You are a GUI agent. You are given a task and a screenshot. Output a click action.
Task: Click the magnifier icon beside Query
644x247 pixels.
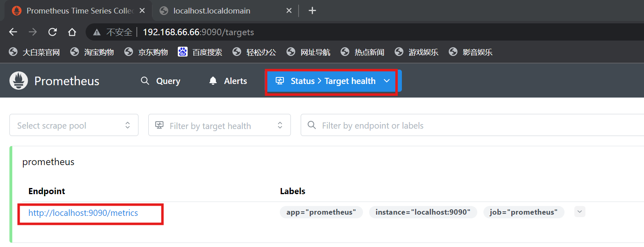tap(145, 81)
